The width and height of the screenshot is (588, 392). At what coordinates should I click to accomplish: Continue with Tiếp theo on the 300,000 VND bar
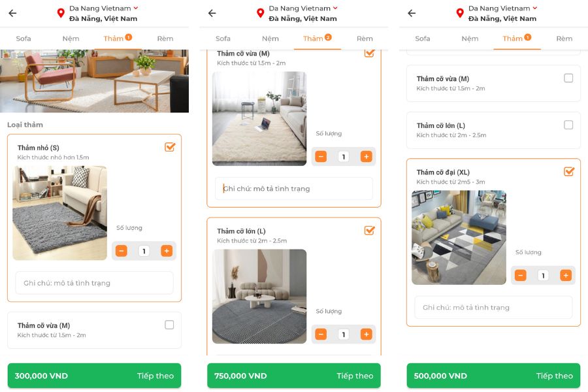point(155,376)
